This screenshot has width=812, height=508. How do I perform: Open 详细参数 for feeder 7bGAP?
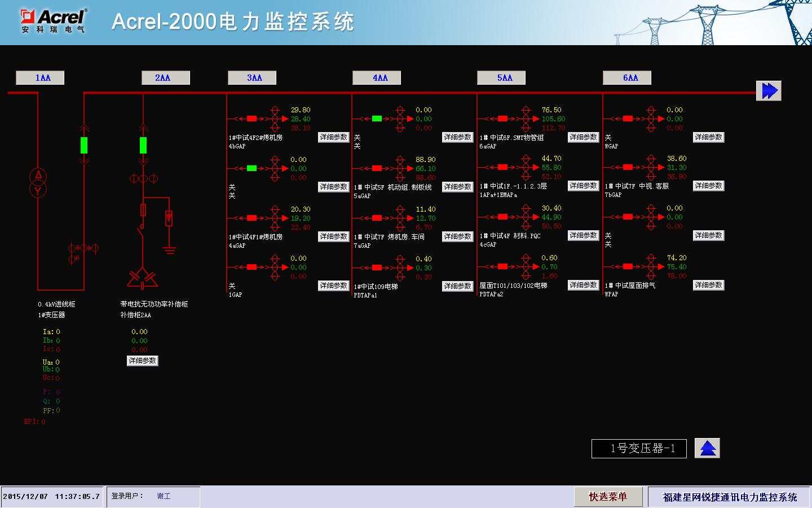709,186
